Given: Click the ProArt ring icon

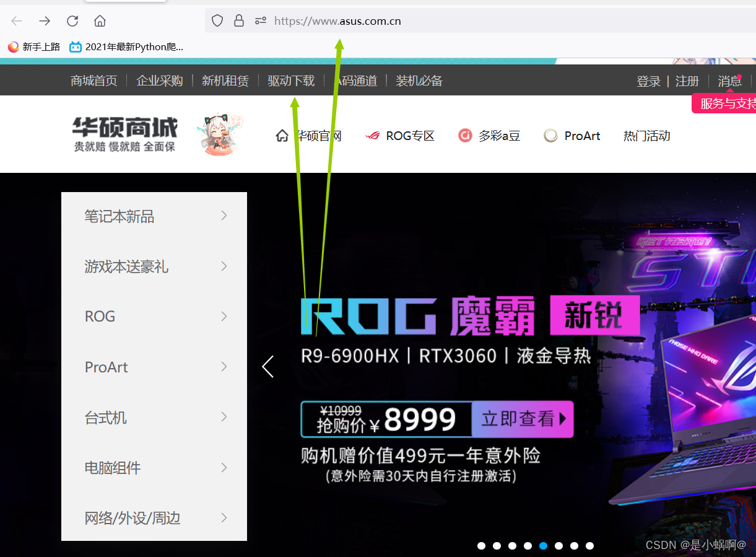Looking at the screenshot, I should tap(550, 135).
